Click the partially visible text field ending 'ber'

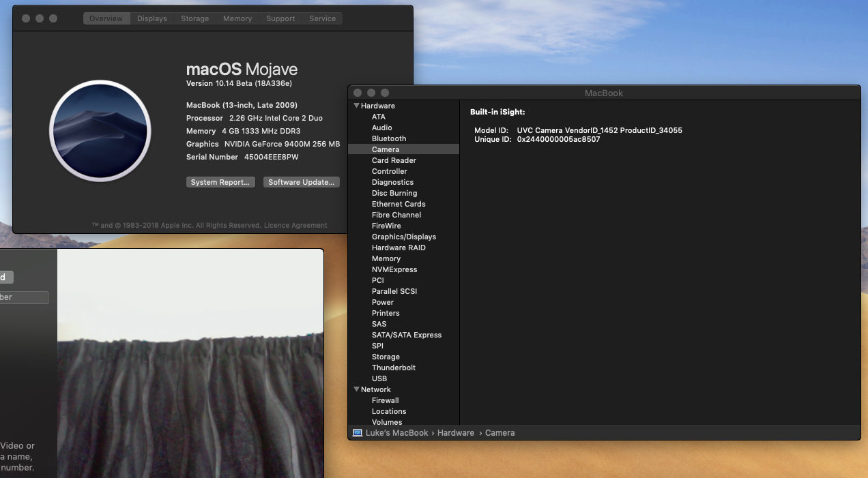[24, 297]
